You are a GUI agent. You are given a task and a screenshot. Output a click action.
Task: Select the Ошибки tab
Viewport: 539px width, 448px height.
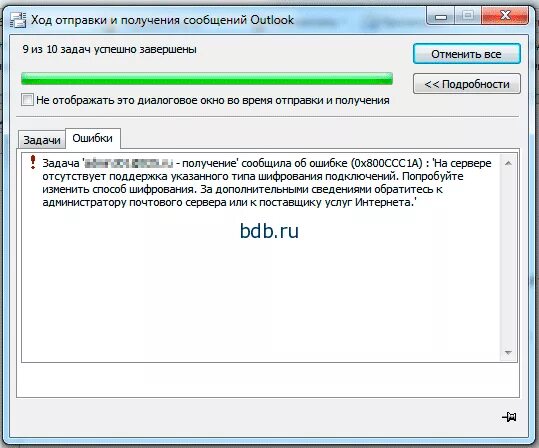click(x=93, y=138)
